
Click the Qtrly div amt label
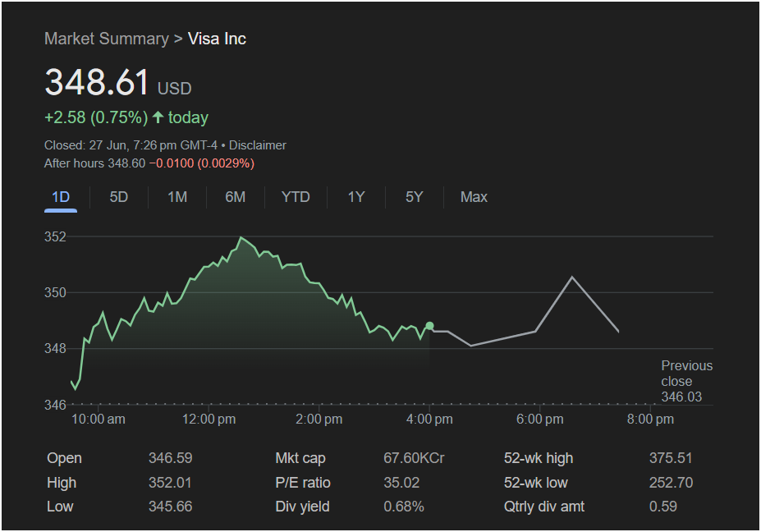(544, 507)
